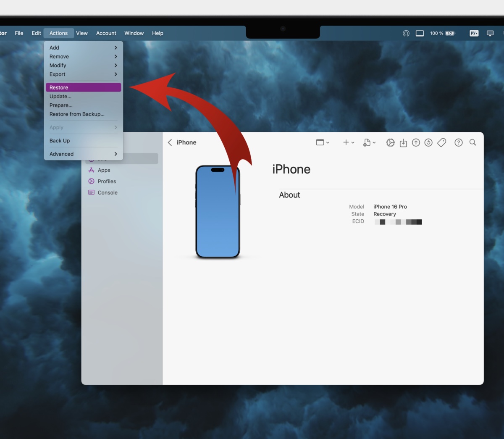504x439 pixels.
Task: Close the open Actions menu bar item
Action: coord(58,33)
